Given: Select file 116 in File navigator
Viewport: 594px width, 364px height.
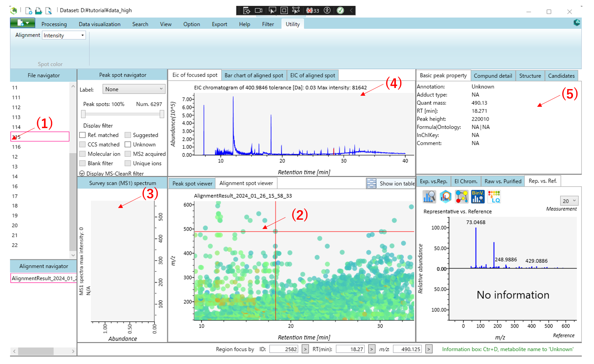Looking at the screenshot, I should pos(40,147).
